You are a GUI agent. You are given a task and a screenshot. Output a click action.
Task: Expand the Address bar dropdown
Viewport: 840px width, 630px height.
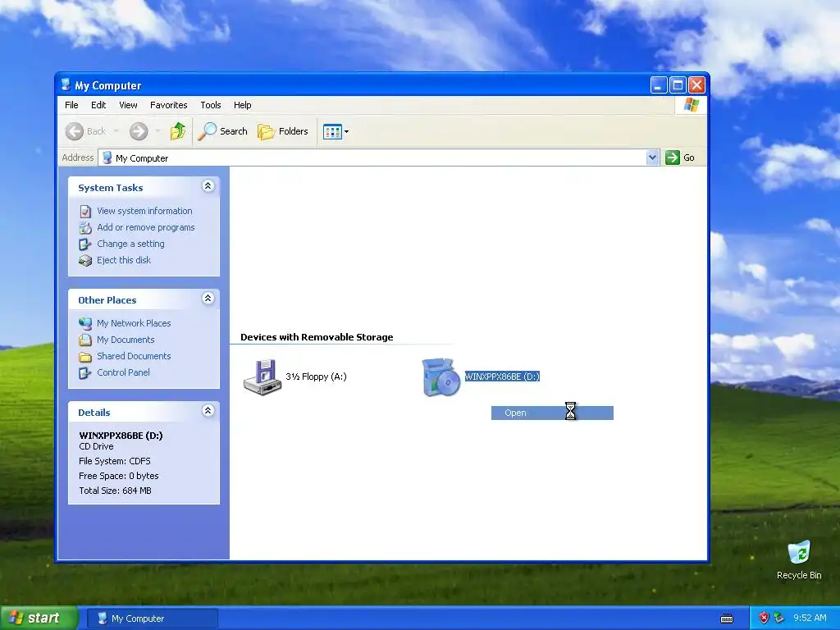pos(652,157)
